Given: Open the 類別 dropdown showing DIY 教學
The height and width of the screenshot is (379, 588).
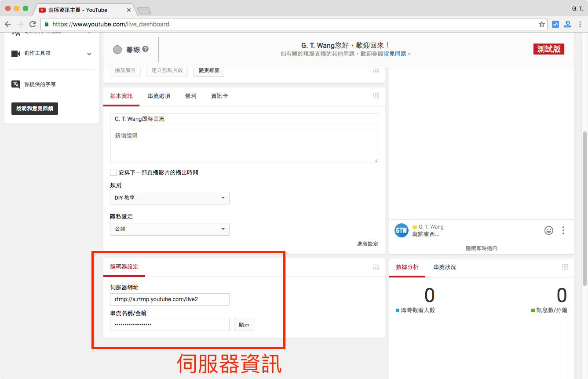Looking at the screenshot, I should [x=169, y=198].
